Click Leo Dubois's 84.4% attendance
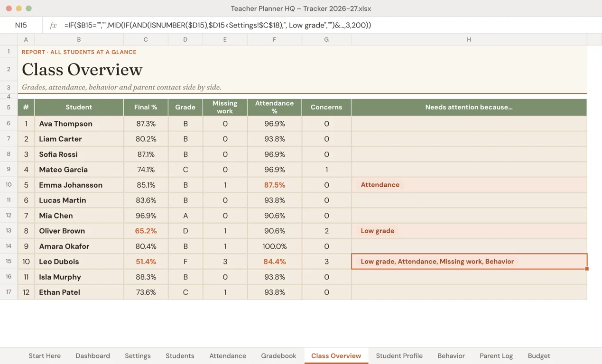The image size is (602, 364). [274, 262]
